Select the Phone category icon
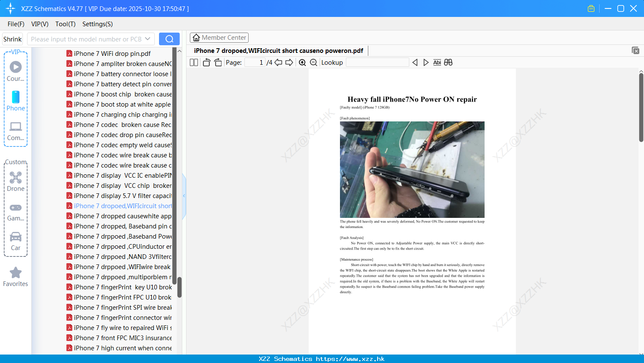Image resolution: width=644 pixels, height=363 pixels. click(x=16, y=101)
